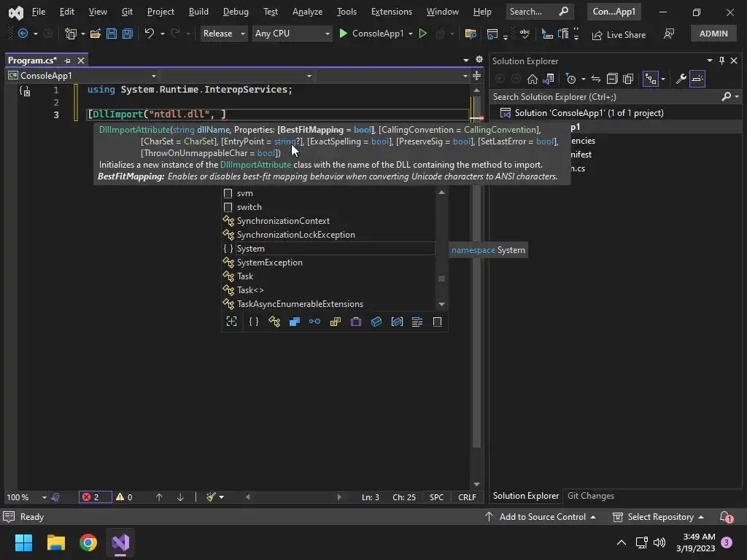Click the ADMIN badge button

(x=713, y=34)
